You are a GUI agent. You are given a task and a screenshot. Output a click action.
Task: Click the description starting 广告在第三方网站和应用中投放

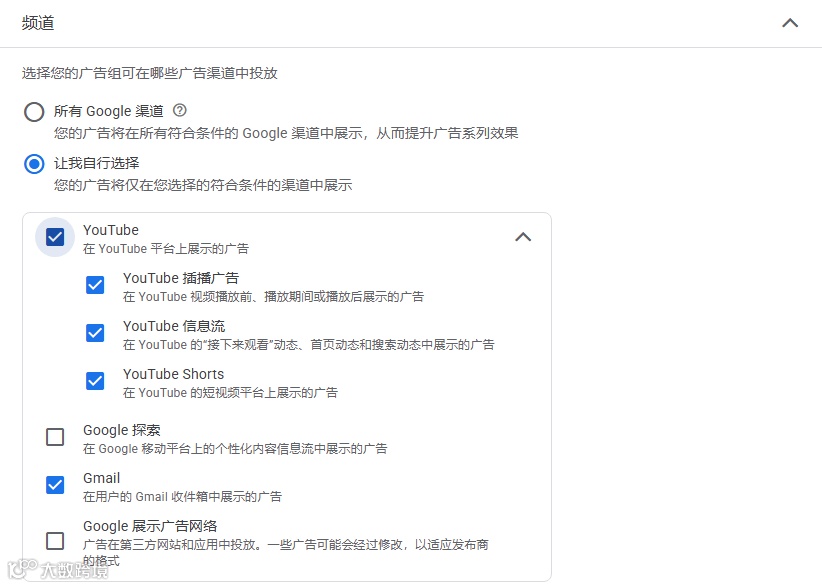(x=286, y=552)
